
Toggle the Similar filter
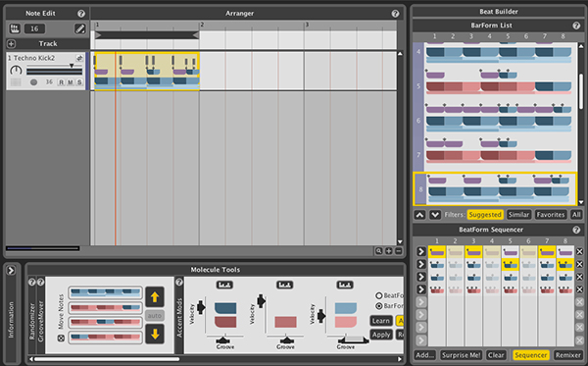[x=518, y=215]
